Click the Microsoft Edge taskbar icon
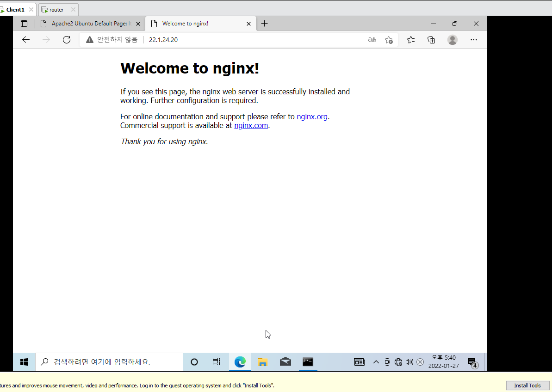 coord(240,362)
